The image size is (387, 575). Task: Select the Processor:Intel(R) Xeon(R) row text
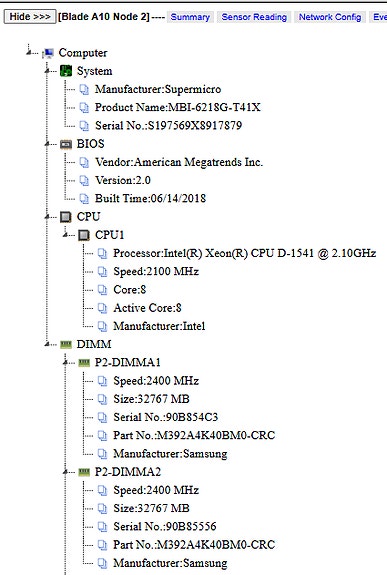click(x=245, y=253)
